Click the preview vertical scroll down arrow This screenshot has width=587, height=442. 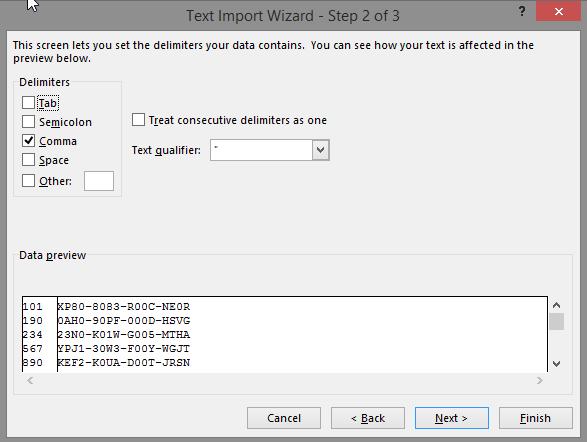click(556, 363)
